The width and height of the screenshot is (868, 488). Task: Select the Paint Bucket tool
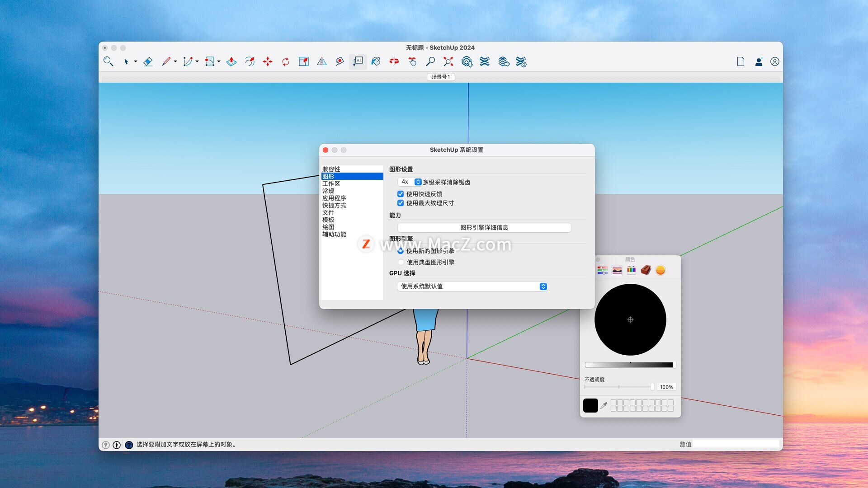click(376, 61)
